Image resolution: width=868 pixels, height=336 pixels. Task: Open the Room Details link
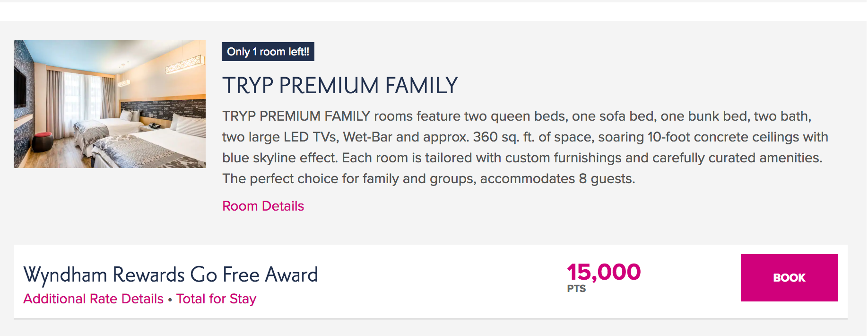click(263, 206)
